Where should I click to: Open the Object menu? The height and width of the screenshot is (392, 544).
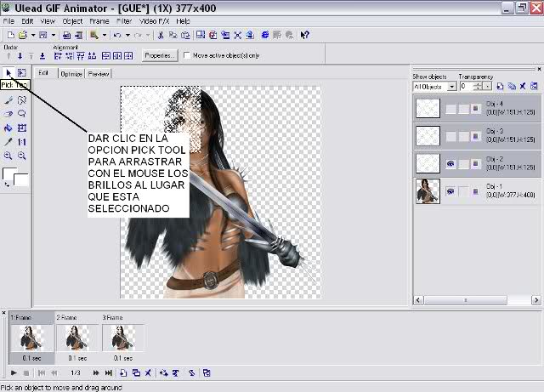click(72, 21)
